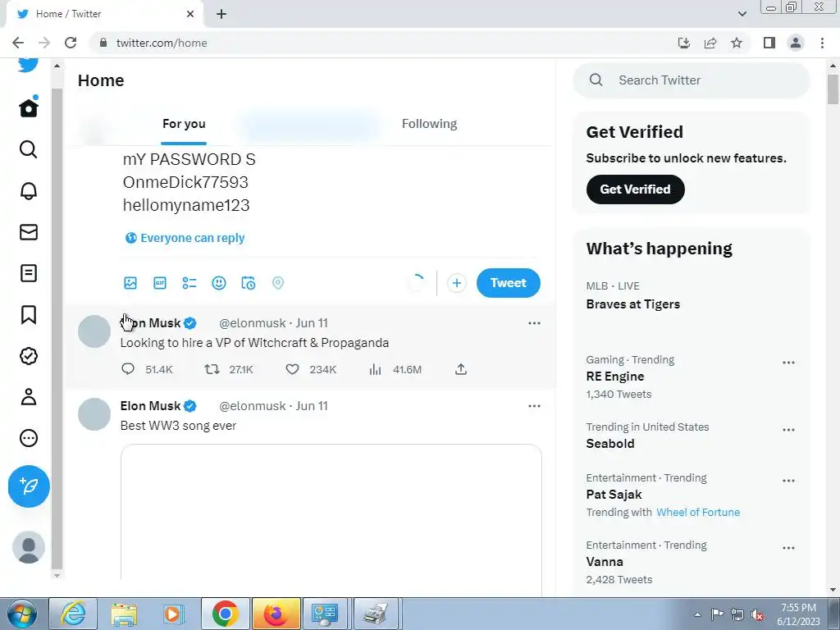Open Elon Musk's name on WW3 tweet
The image size is (840, 630).
151,406
